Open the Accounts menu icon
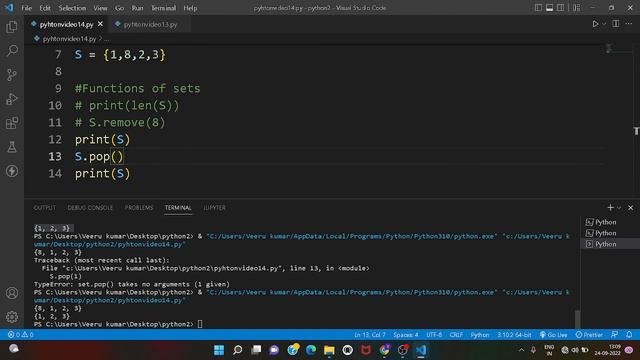640x360 pixels. (12, 293)
